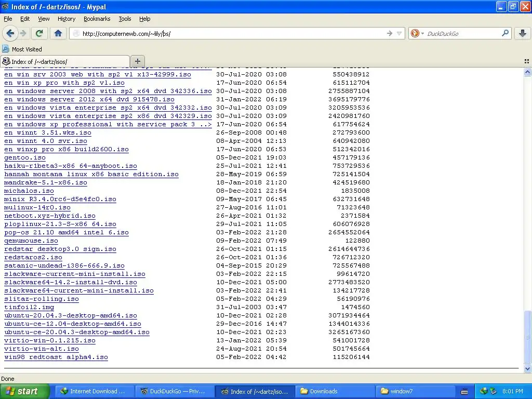
Task: Click the tinfoil2.img link
Action: [x=29, y=307]
